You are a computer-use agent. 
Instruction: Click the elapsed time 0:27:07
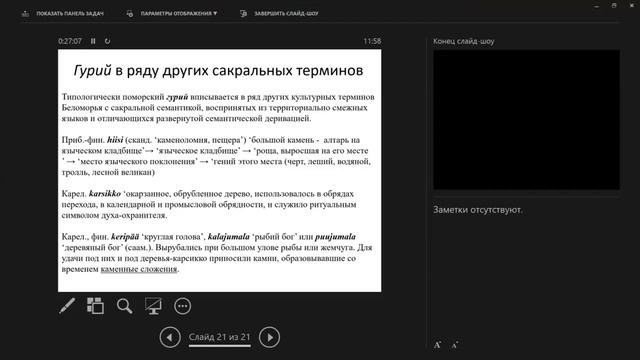(x=70, y=41)
